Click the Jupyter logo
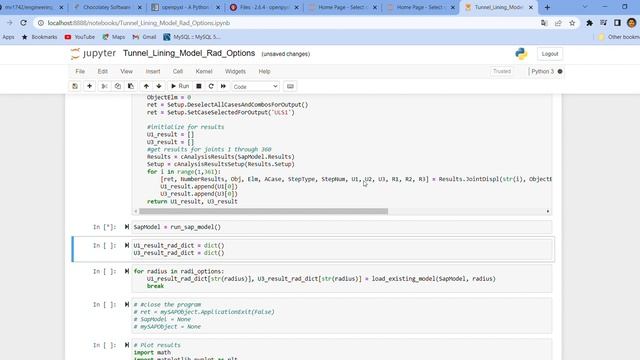The width and height of the screenshot is (640, 360). [x=93, y=53]
